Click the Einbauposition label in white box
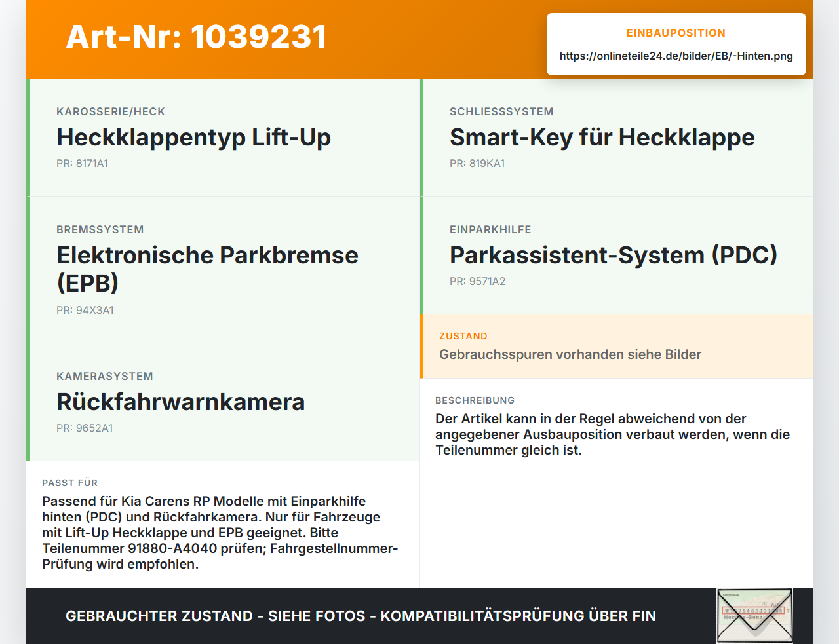The image size is (839, 644). (x=676, y=33)
